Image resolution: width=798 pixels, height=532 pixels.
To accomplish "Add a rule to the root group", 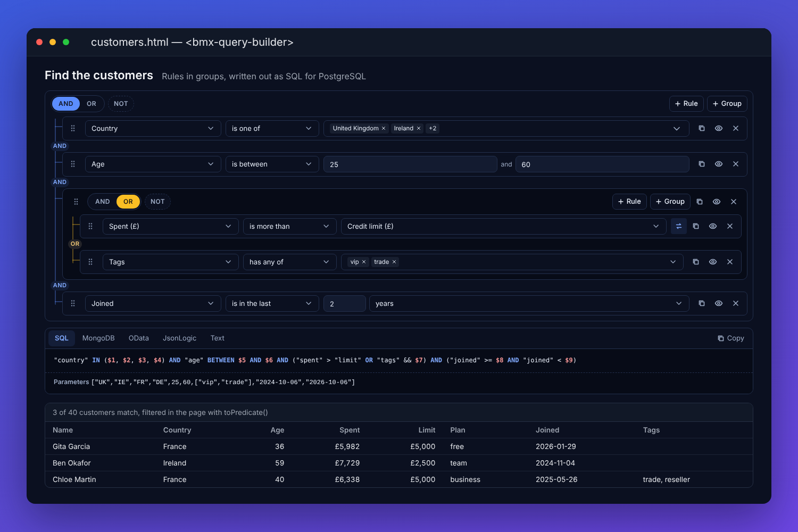I will tap(686, 104).
